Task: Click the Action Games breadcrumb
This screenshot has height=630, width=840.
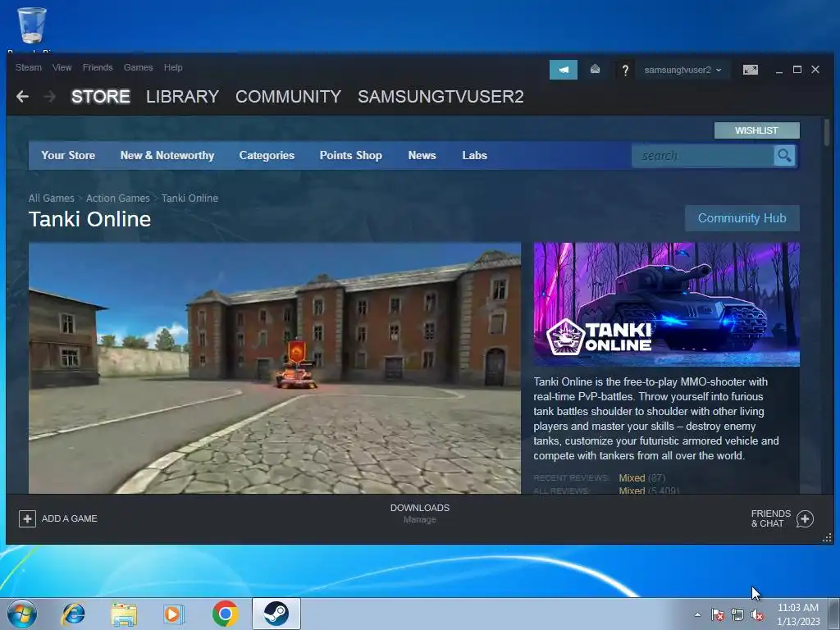Action: [x=118, y=199]
